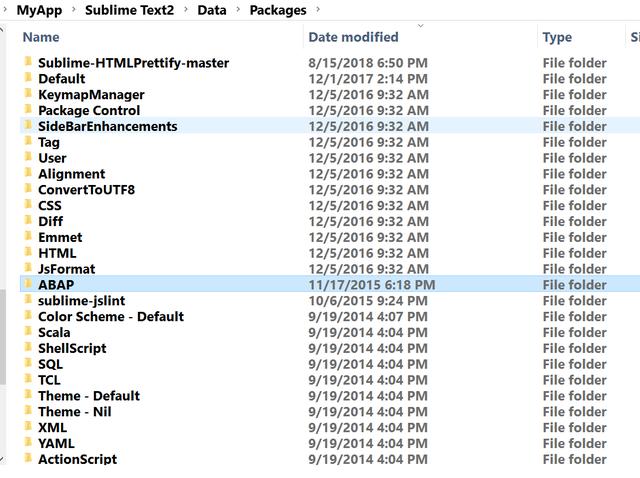Click the YAML folder icon
This screenshot has height=478, width=640.
tap(28, 442)
